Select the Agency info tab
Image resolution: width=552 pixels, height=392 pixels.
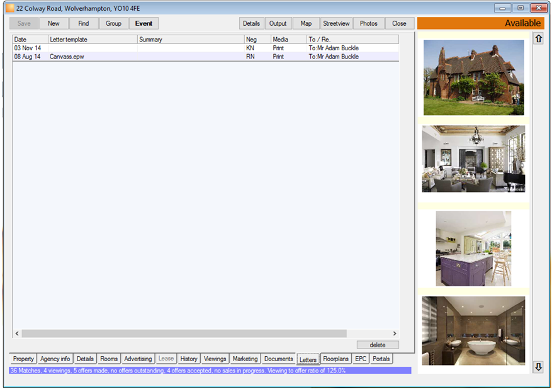click(x=55, y=359)
